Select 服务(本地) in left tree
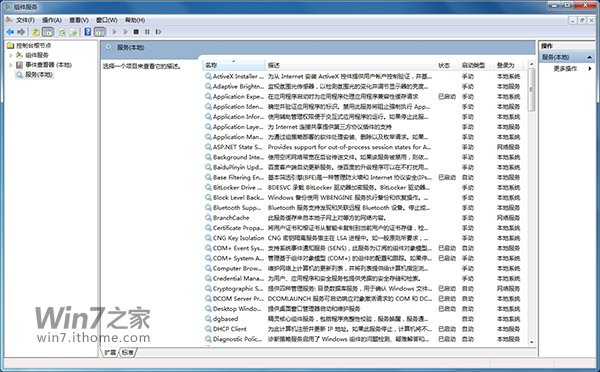600x372 pixels. [x=39, y=75]
